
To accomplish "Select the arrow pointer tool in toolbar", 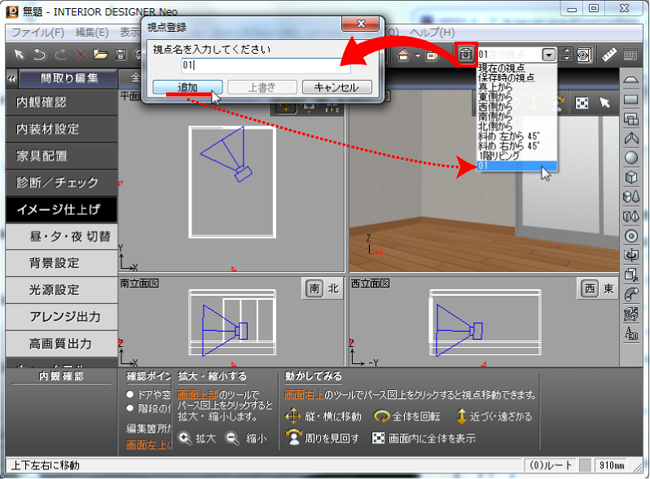I will click(17, 54).
